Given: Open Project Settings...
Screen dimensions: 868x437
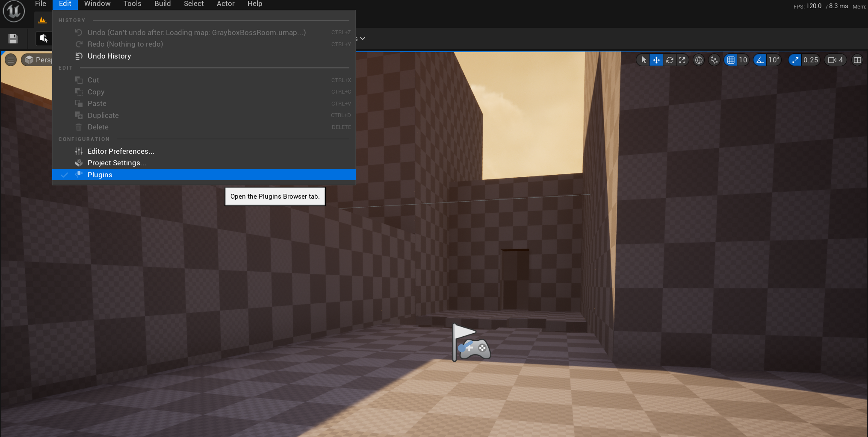Looking at the screenshot, I should click(204, 163).
